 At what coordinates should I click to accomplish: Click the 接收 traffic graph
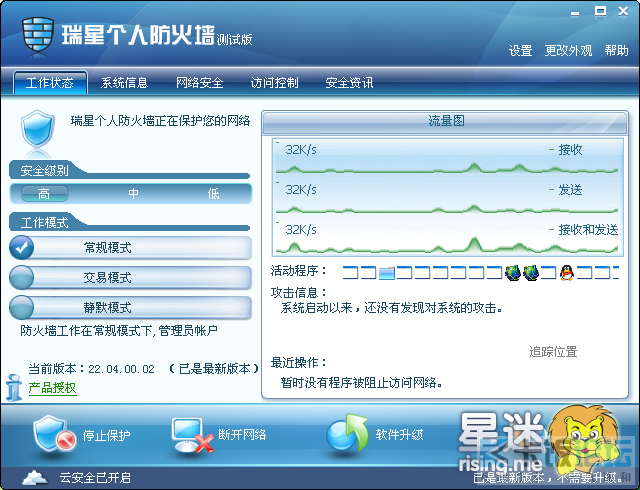pos(447,158)
